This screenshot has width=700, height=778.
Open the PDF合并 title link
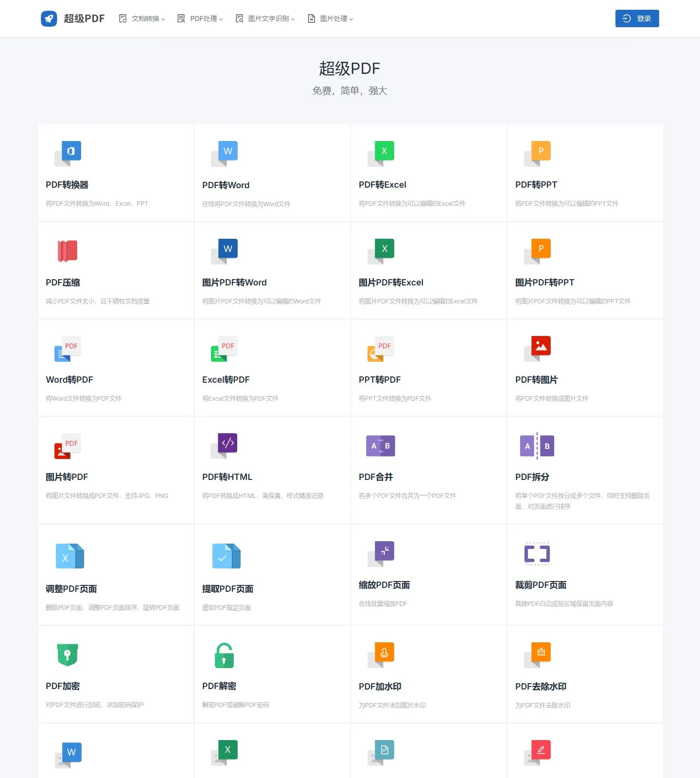(x=375, y=477)
